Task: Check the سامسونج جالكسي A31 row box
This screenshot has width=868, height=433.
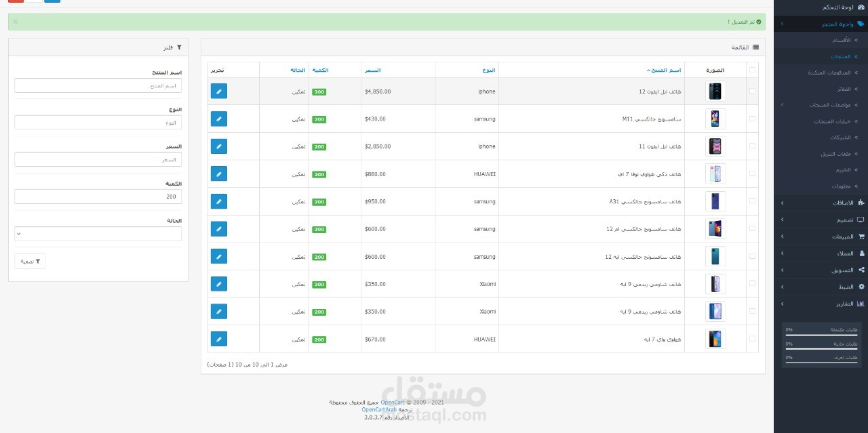Action: 752,201
